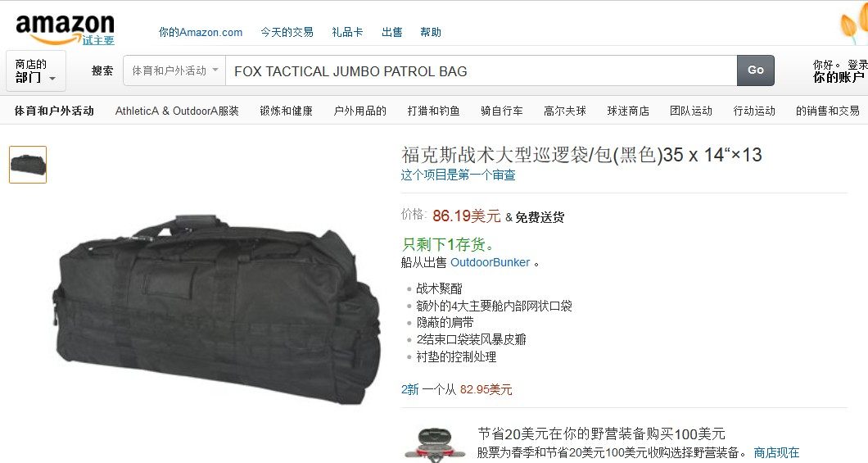Select the 打猎和钓鱼 category tab

click(x=433, y=111)
